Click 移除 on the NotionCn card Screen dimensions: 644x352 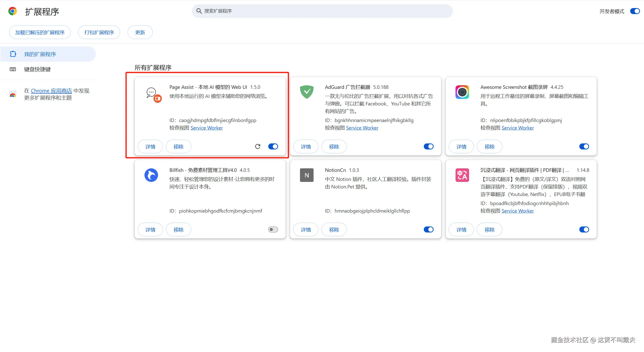[x=334, y=230]
